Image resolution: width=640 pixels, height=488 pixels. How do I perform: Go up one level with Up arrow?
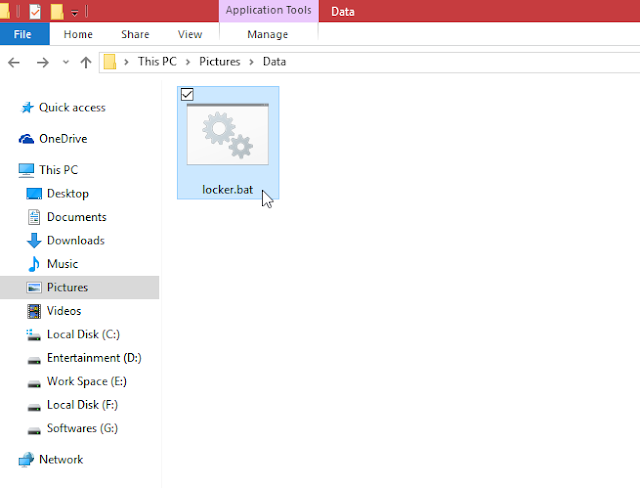(x=86, y=62)
